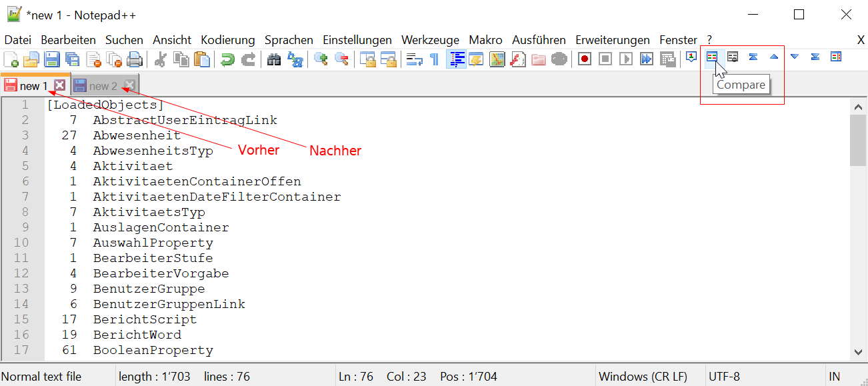The height and width of the screenshot is (386, 868).
Task: Open the Sprachen menu
Action: [289, 40]
